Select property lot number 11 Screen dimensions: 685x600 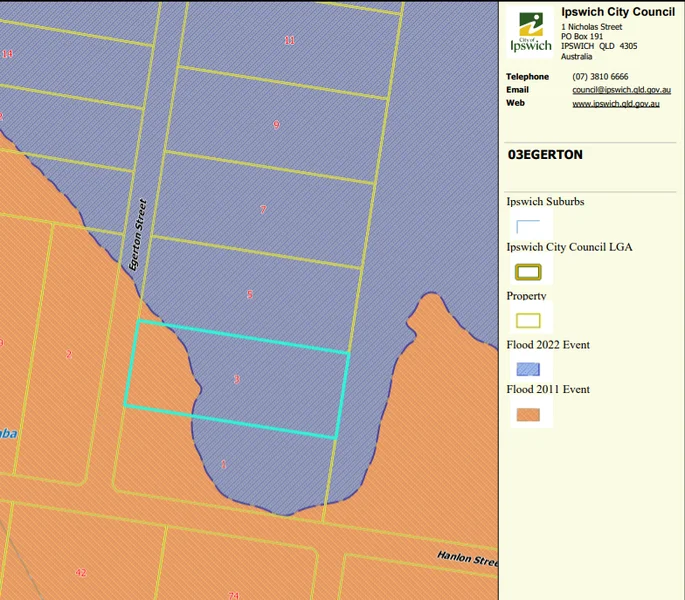pos(289,41)
